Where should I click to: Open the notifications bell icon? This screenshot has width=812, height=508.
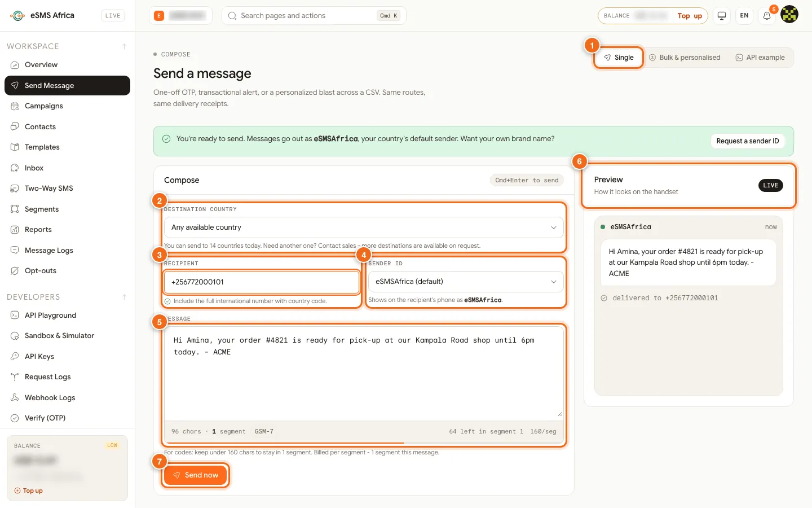[767, 16]
